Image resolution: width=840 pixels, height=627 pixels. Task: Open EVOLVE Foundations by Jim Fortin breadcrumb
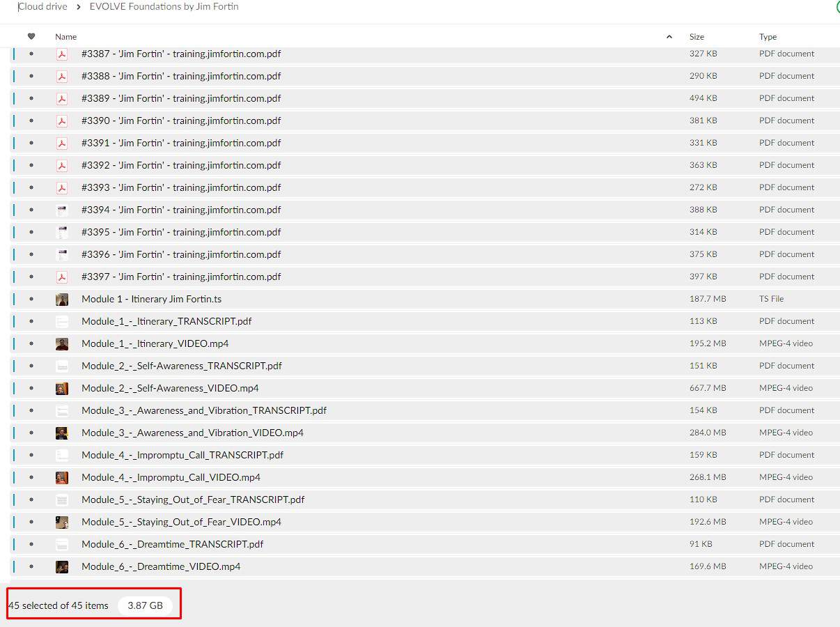coord(164,7)
